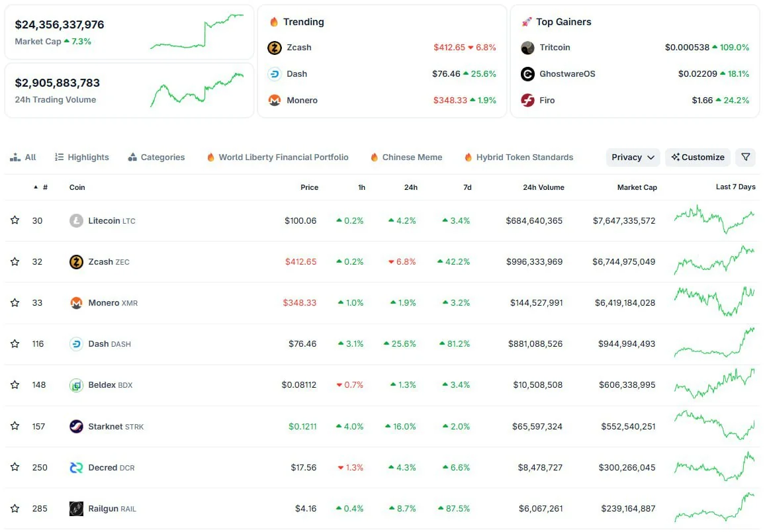Image resolution: width=765 pixels, height=532 pixels.
Task: Star Railgun to add to watchlist
Action: [x=15, y=509]
